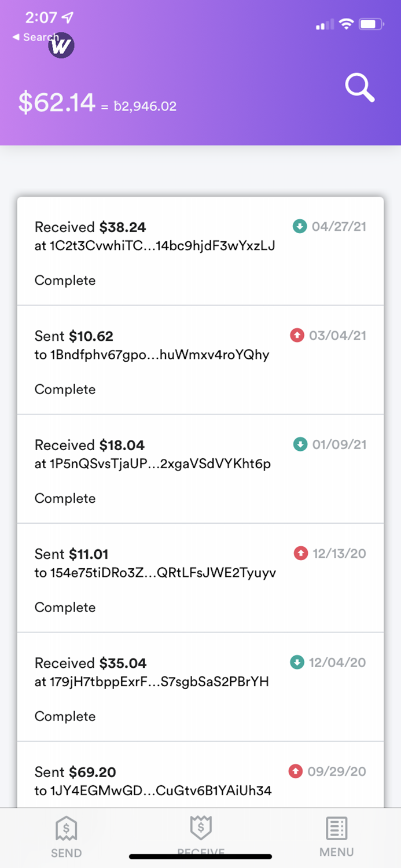The width and height of the screenshot is (401, 868).
Task: Open the MENU list icon
Action: coord(336,829)
